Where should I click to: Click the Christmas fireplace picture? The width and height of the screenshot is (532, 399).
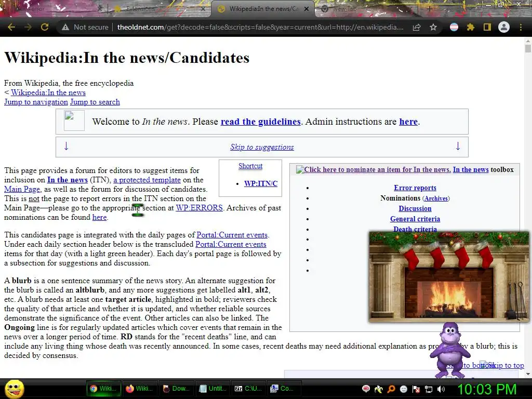click(448, 277)
